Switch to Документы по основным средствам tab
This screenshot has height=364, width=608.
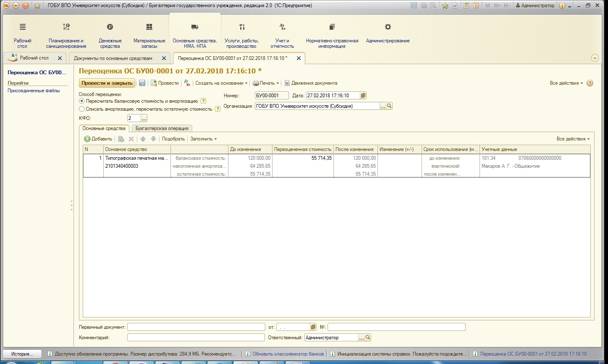[113, 58]
